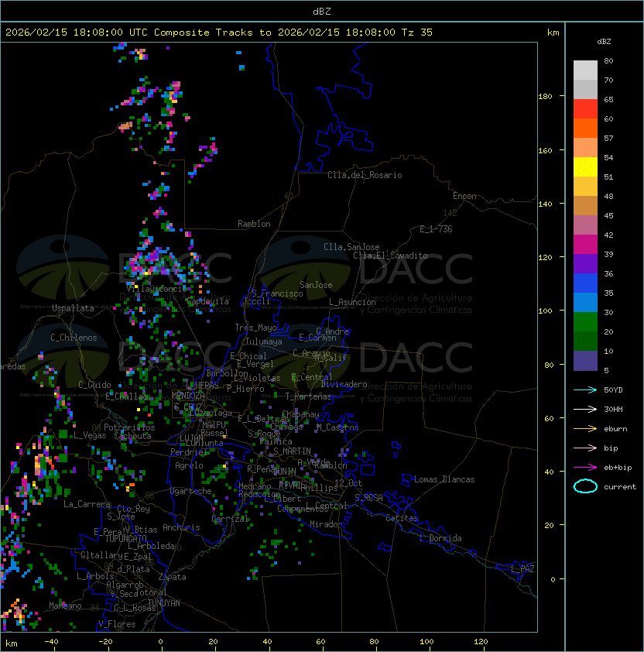Click the 'Encon' map label
This screenshot has width=644, height=652.
coord(464,196)
